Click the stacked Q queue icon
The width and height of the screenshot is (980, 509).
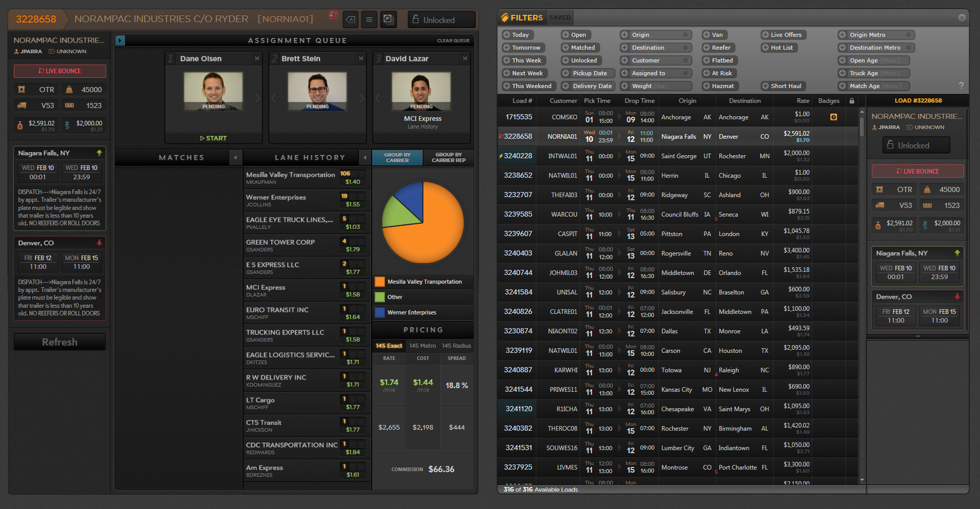[x=389, y=19]
